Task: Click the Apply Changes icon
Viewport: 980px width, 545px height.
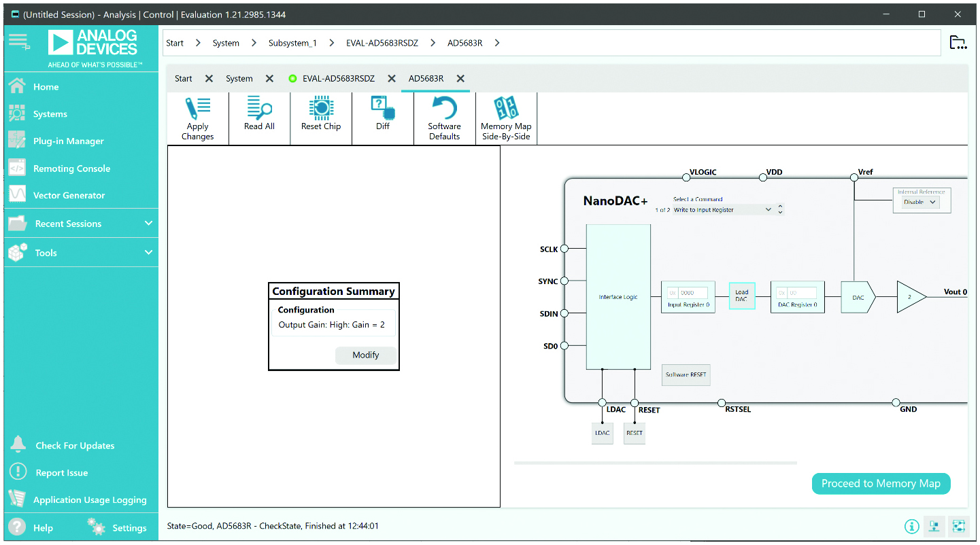Action: (198, 118)
